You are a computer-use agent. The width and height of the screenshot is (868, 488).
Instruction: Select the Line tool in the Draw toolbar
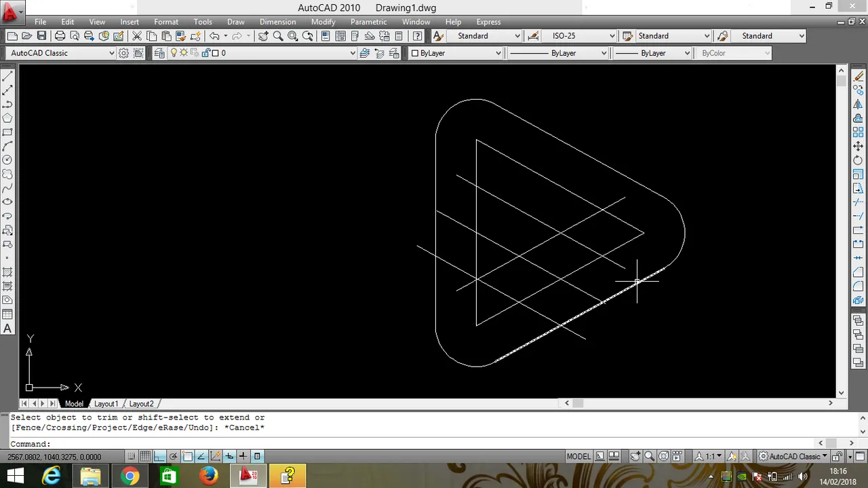click(7, 76)
